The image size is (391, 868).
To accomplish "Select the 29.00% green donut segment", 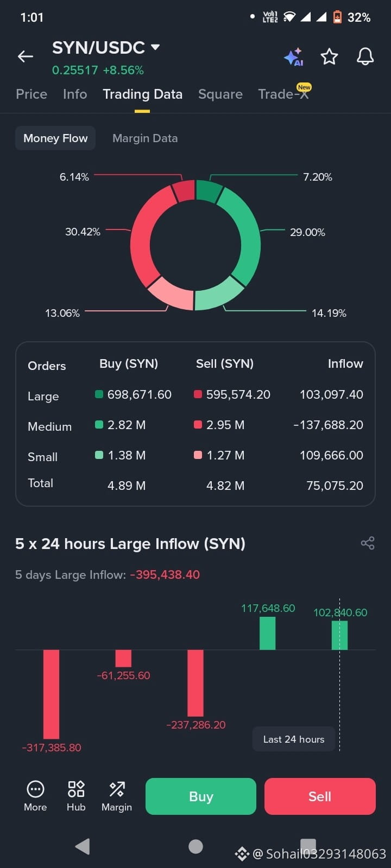I will [x=245, y=233].
